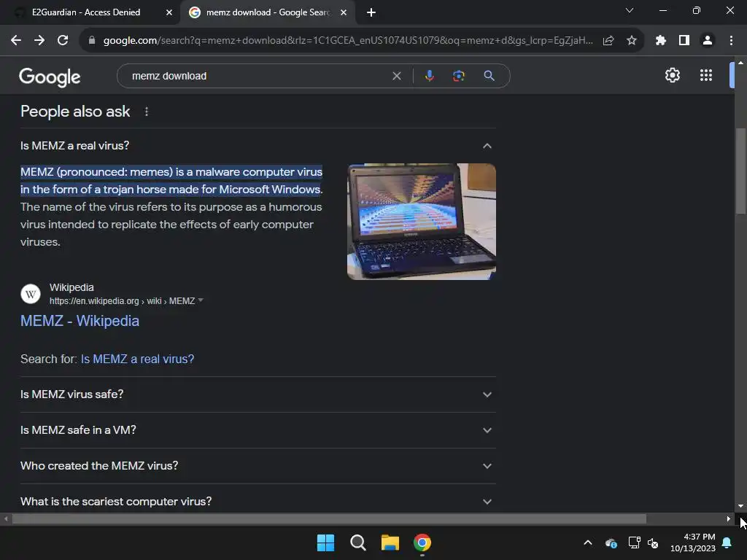Click the scroll up arrow
Screen dimensions: 747x560
pyautogui.click(x=740, y=63)
